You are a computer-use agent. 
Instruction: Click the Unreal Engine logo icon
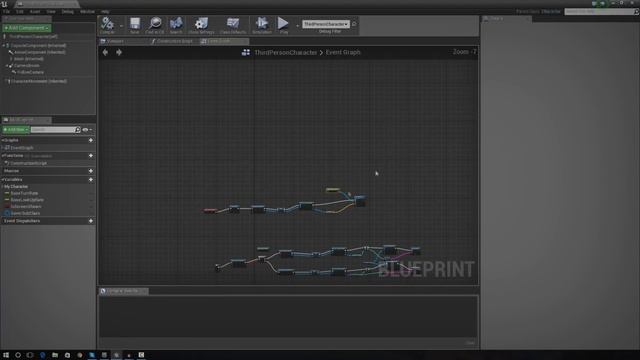(x=4, y=4)
